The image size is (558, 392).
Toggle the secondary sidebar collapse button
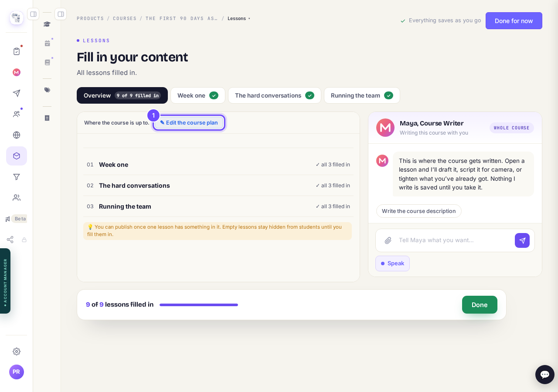[61, 14]
